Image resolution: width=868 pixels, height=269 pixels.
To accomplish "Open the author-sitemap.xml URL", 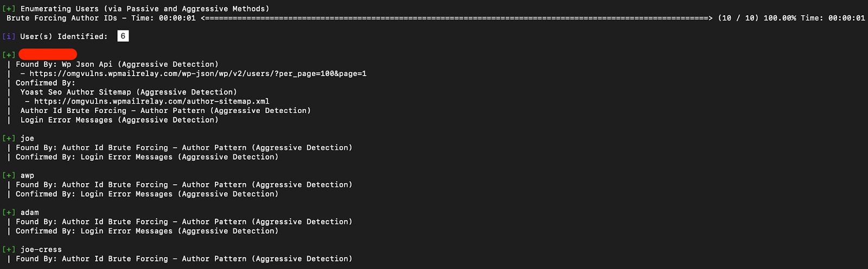I will coord(152,102).
